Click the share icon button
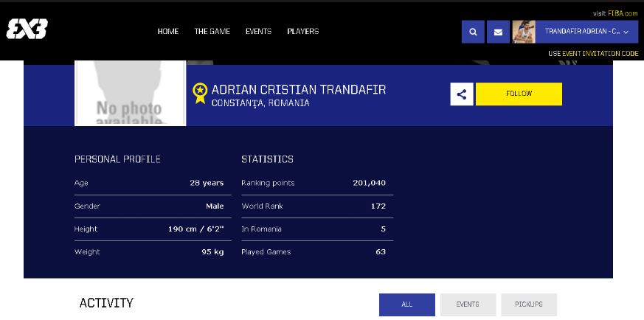The image size is (644, 320). click(462, 94)
